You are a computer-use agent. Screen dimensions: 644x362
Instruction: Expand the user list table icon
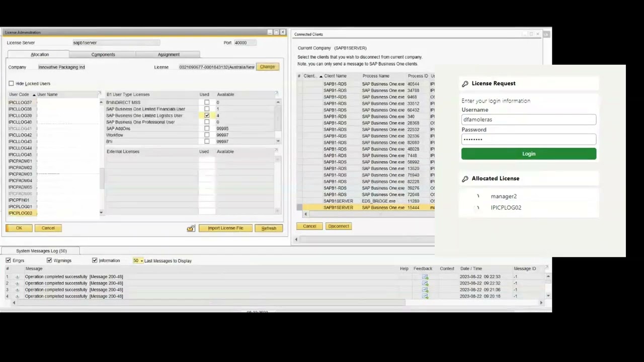99,94
